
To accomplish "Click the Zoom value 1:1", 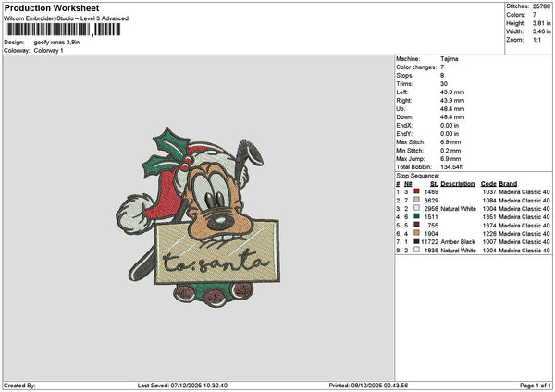I will 536,40.
